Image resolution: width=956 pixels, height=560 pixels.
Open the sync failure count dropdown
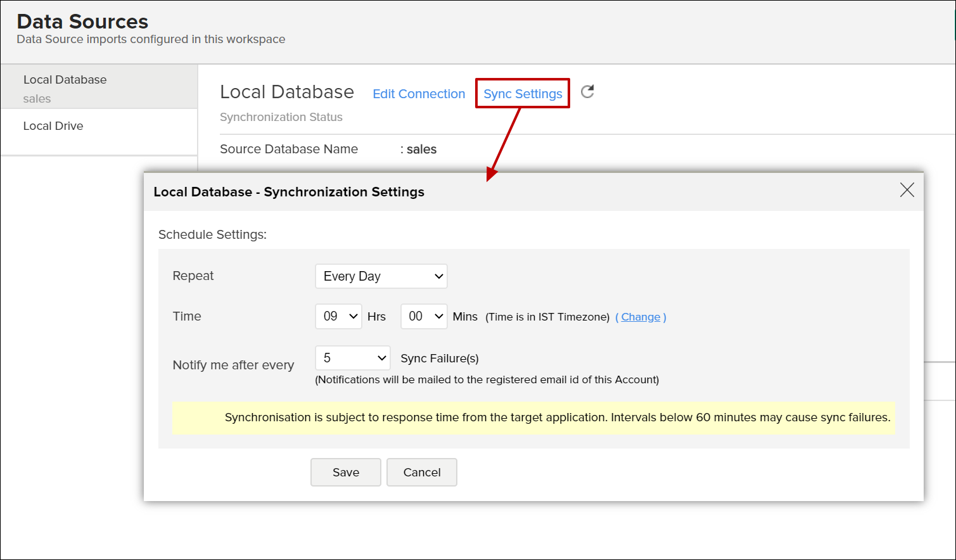pyautogui.click(x=352, y=358)
